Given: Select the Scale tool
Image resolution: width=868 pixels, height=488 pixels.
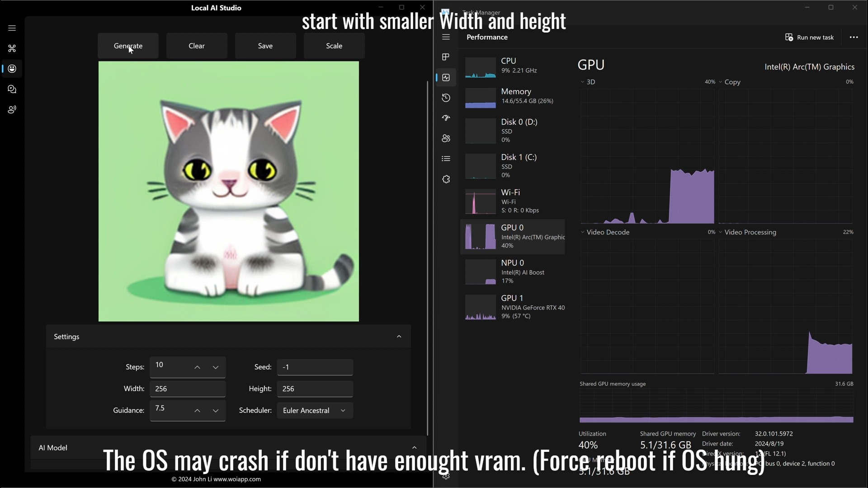Looking at the screenshot, I should [334, 46].
